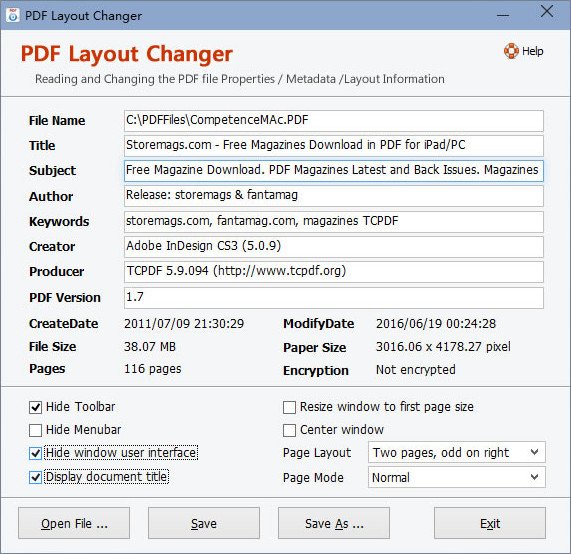Toggle Hide window user interface checkbox

coord(35,453)
